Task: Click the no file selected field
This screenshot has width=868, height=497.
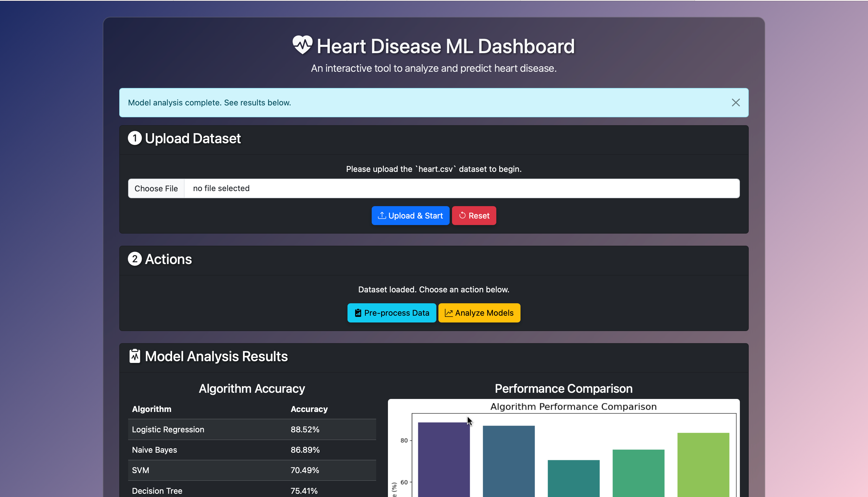Action: point(462,188)
